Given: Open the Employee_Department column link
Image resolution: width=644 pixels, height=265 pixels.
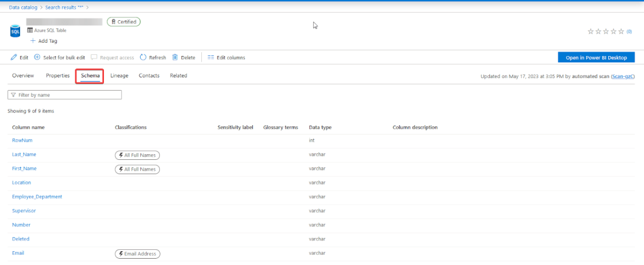Looking at the screenshot, I should click(37, 196).
